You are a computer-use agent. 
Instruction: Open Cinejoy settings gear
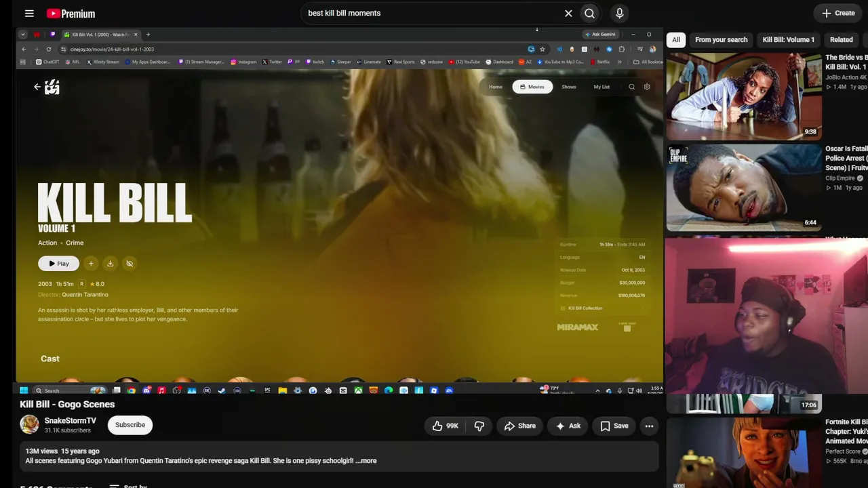pyautogui.click(x=647, y=87)
